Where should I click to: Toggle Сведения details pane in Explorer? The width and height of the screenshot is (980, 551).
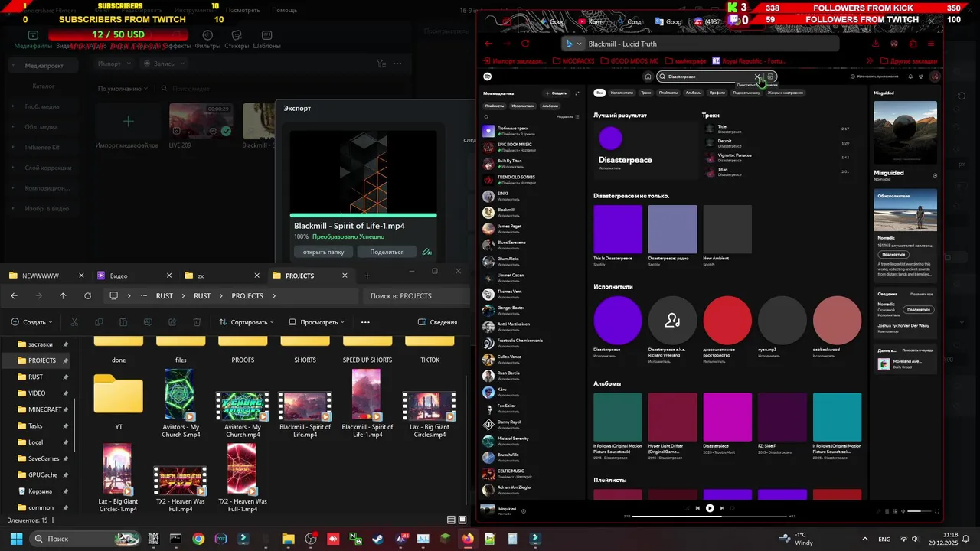tap(437, 322)
